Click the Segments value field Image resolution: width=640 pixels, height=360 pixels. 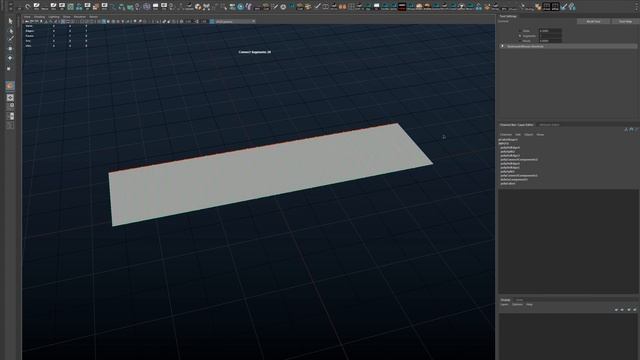550,36
